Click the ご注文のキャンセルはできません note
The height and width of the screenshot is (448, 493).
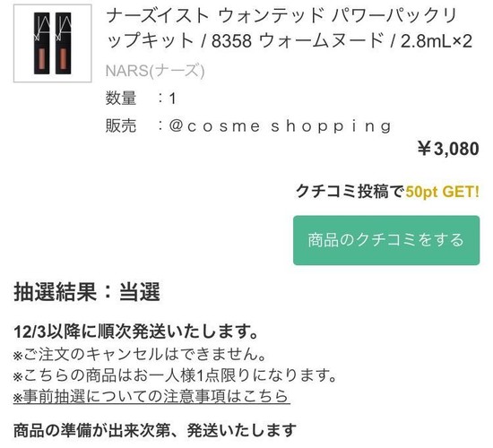coord(140,354)
